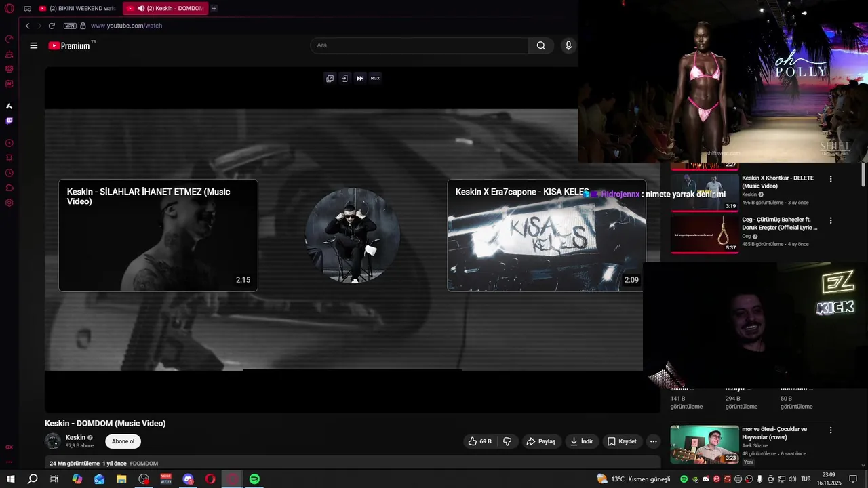868x488 pixels.
Task: Open GX Control speedometer icon in sidebar
Action: tap(9, 39)
